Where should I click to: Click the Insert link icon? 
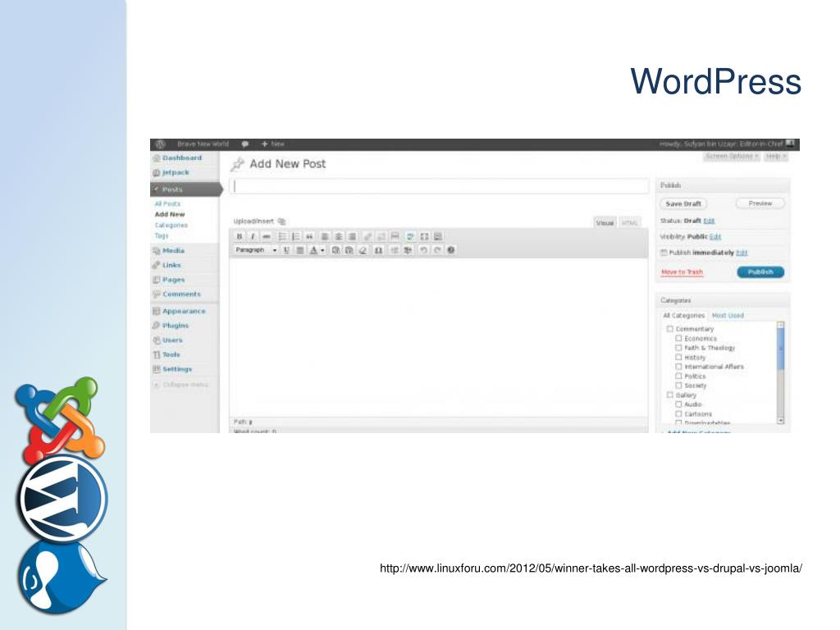(367, 236)
